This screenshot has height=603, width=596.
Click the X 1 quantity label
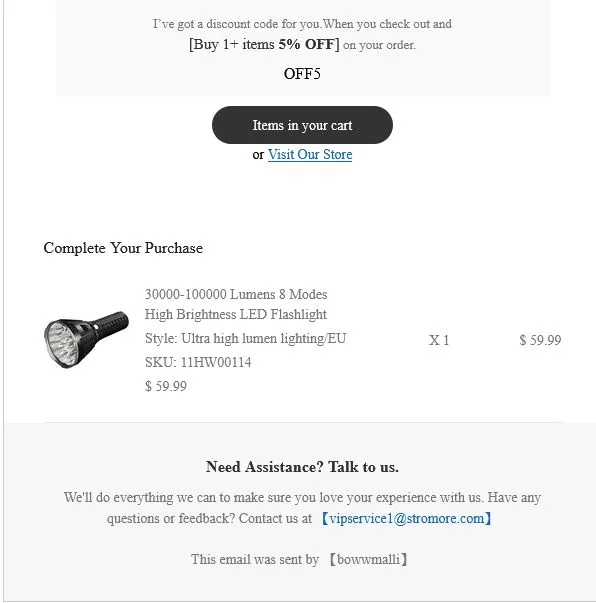point(439,340)
